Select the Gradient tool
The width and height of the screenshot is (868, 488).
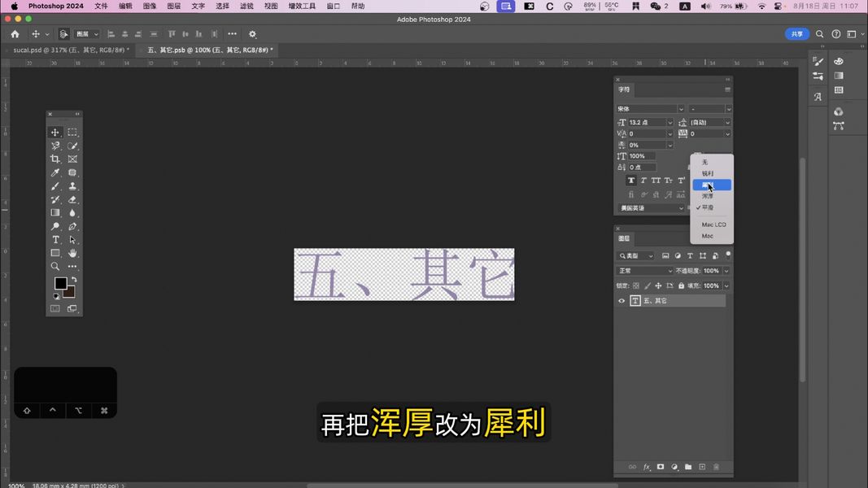pyautogui.click(x=55, y=213)
